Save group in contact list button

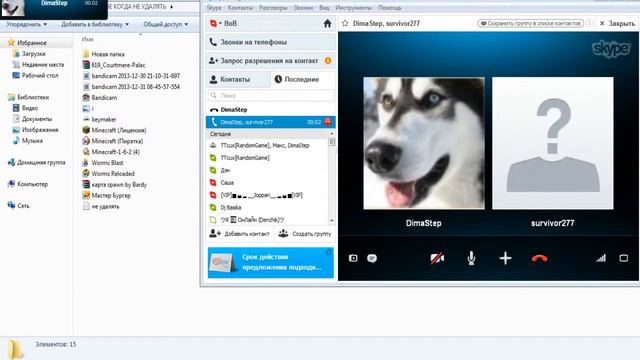(530, 24)
